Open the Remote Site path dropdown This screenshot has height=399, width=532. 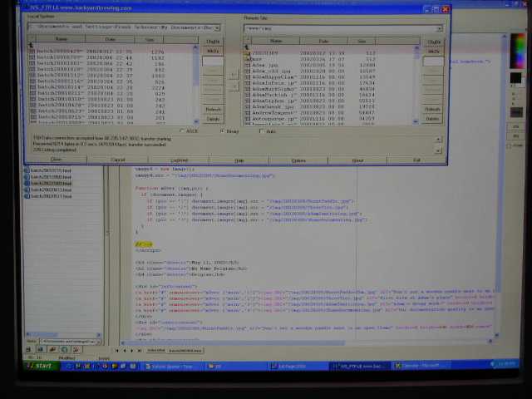439,27
